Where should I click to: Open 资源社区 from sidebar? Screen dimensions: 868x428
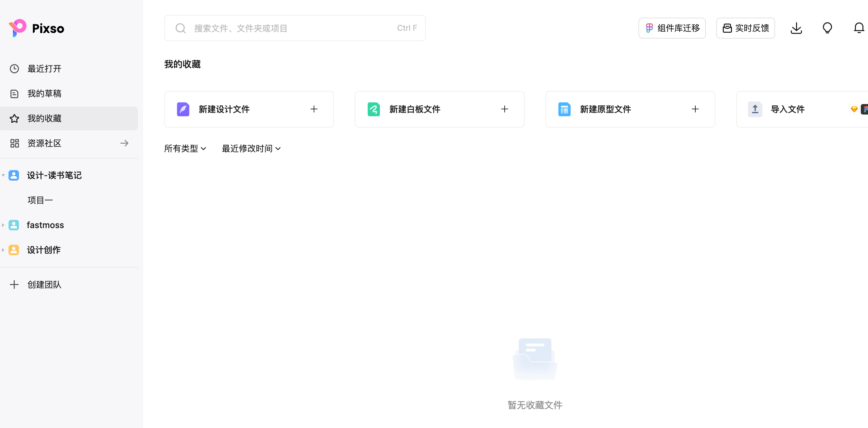tap(44, 143)
